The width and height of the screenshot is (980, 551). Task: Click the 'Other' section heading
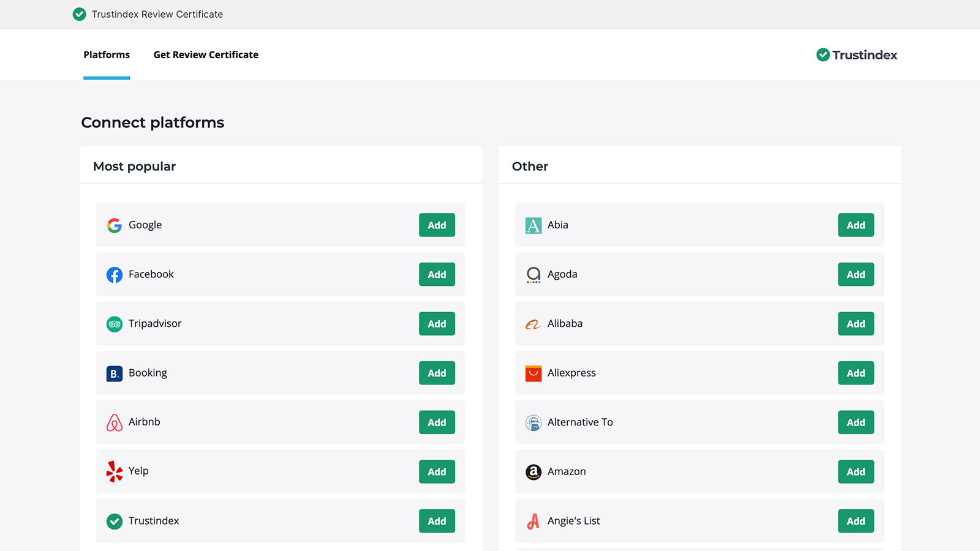[x=530, y=167]
